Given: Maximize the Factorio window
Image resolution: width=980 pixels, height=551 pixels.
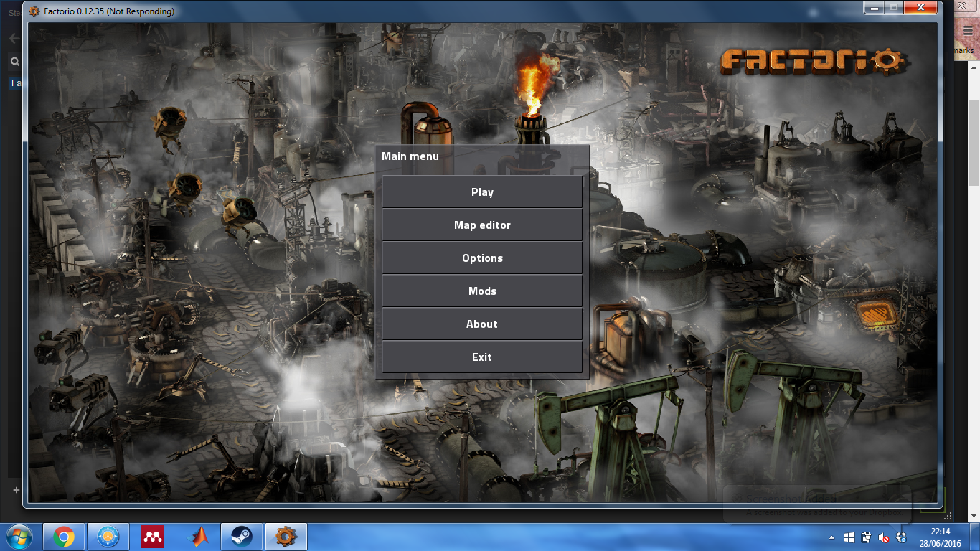Looking at the screenshot, I should coord(892,8).
